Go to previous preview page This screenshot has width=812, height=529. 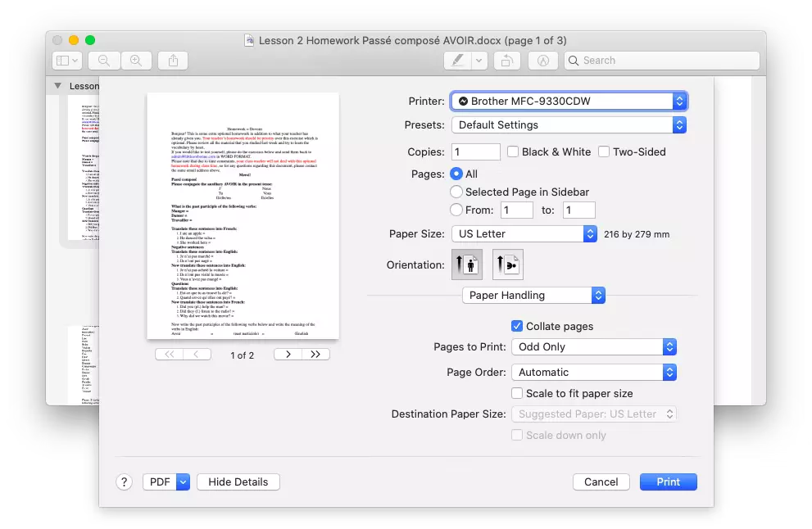197,355
